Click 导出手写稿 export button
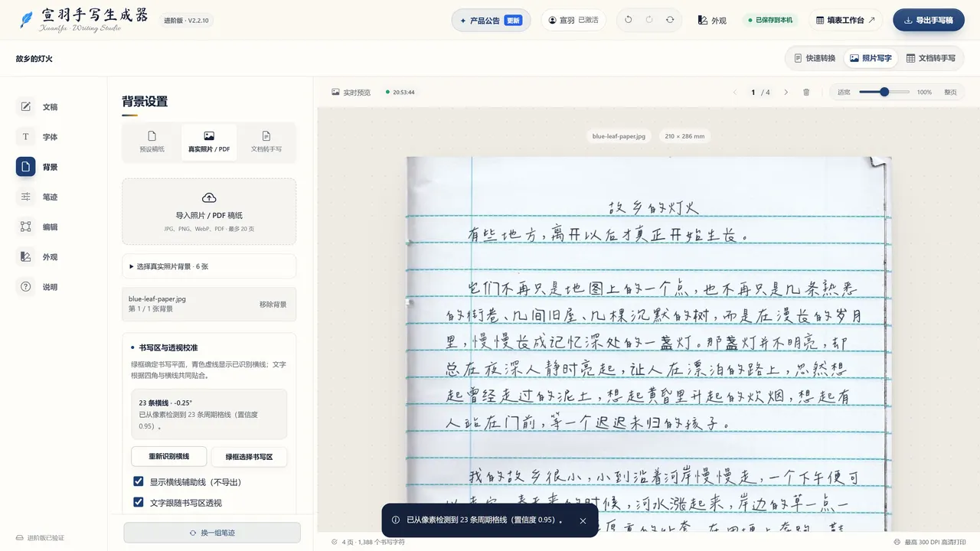Viewport: 980px width, 551px height. [x=929, y=21]
